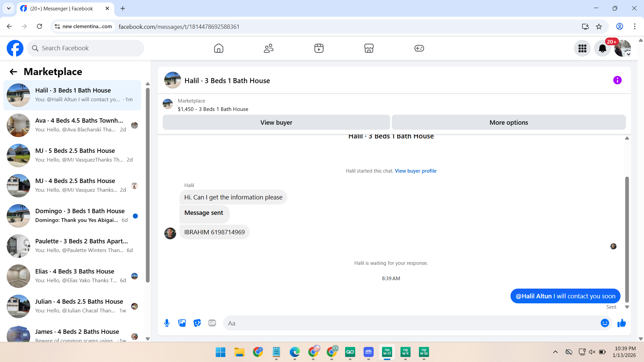Go to the Marketplace tab in top navigation
This screenshot has width=644, height=362.
point(369,49)
